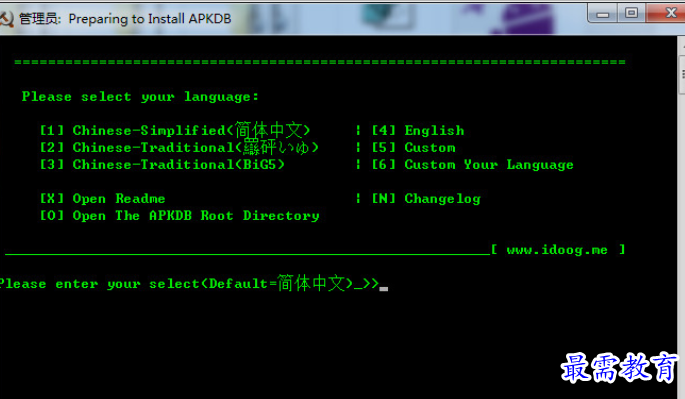Click the '[4] English' option text
The height and width of the screenshot is (399, 685).
418,131
